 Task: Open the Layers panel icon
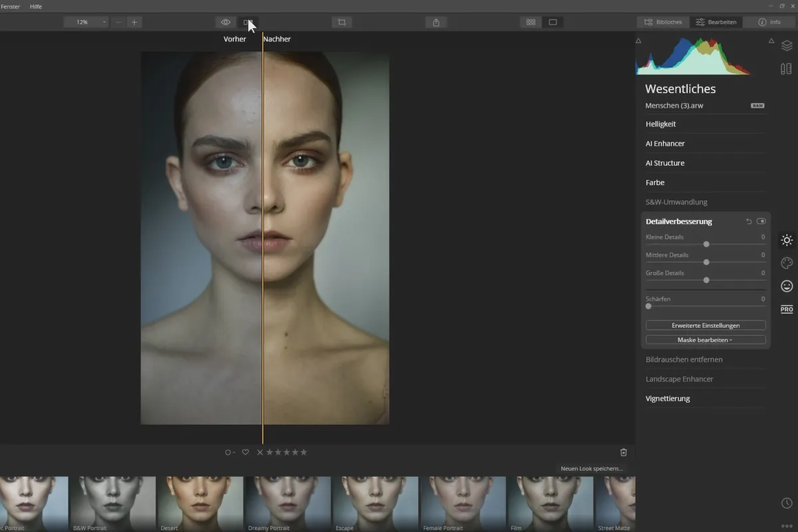[787, 46]
